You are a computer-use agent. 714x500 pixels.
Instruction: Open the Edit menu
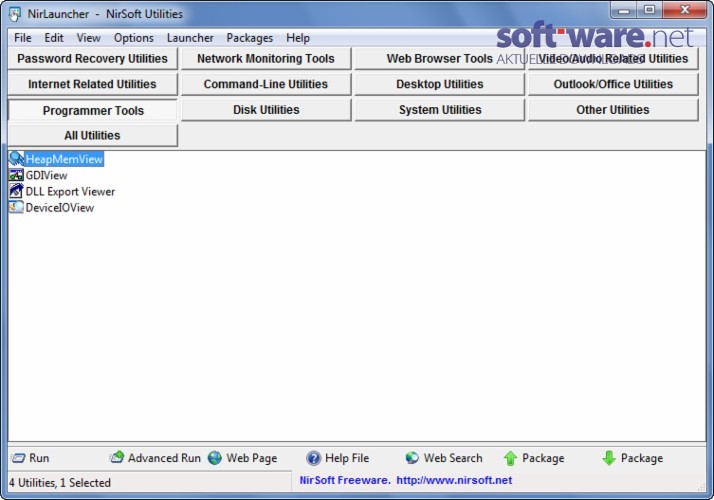pyautogui.click(x=54, y=38)
